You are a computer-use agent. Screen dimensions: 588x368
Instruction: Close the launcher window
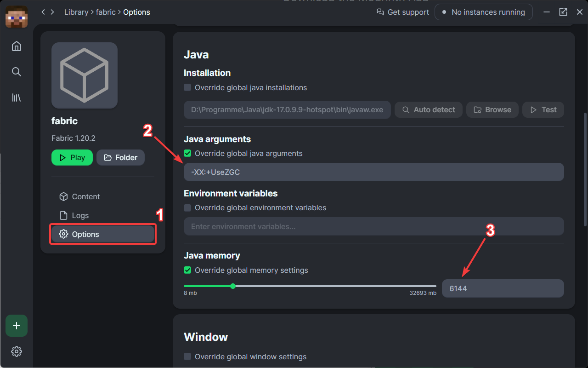(x=580, y=12)
